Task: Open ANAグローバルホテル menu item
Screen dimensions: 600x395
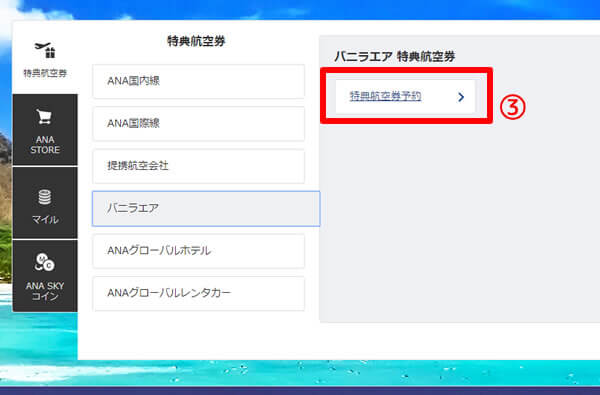Action: [199, 251]
